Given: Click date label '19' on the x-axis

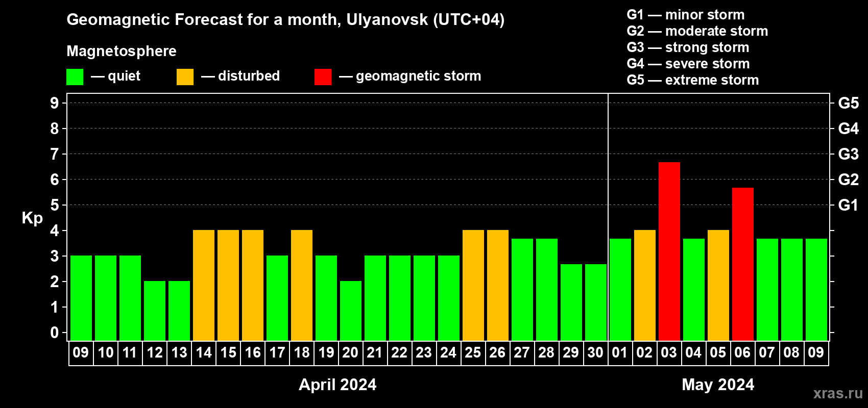Looking at the screenshot, I should pos(326,352).
